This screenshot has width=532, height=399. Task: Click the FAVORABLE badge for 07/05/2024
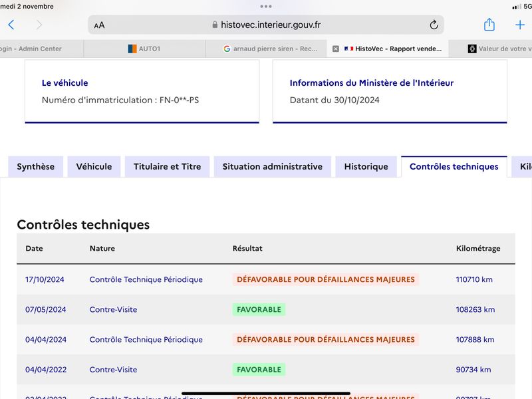(x=259, y=309)
